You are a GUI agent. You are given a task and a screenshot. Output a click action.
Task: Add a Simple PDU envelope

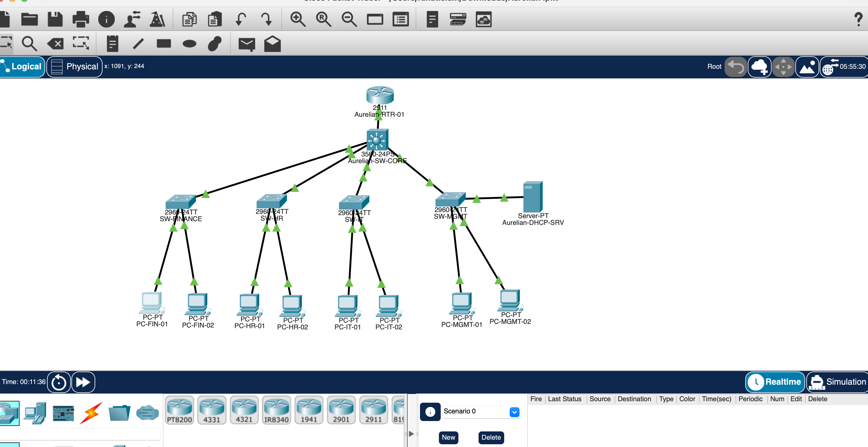pyautogui.click(x=247, y=44)
